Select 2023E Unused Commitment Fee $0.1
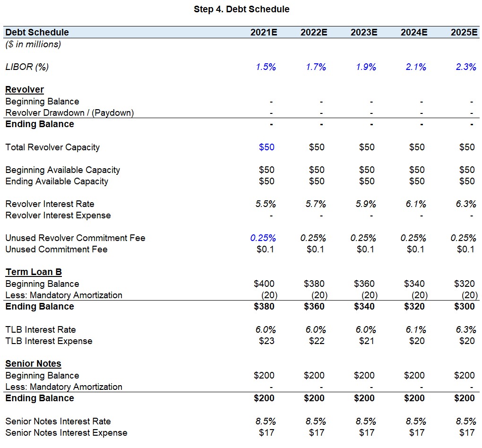 pos(365,249)
